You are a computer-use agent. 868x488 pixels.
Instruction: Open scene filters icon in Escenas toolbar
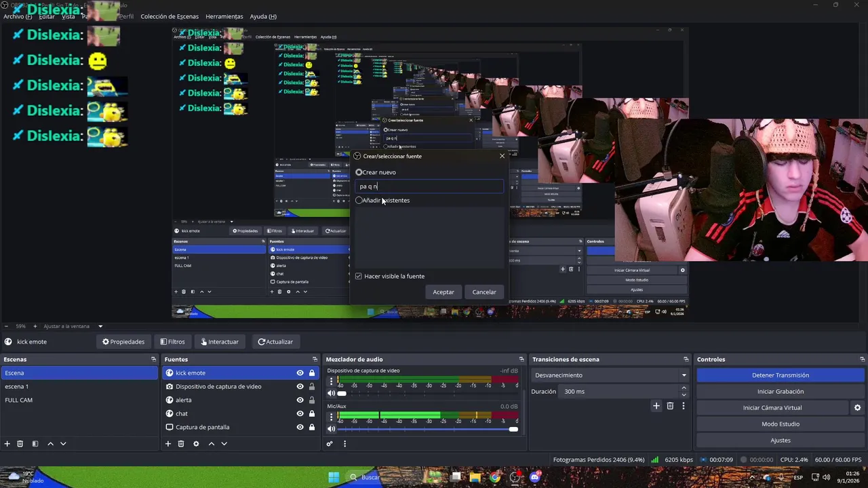35,443
